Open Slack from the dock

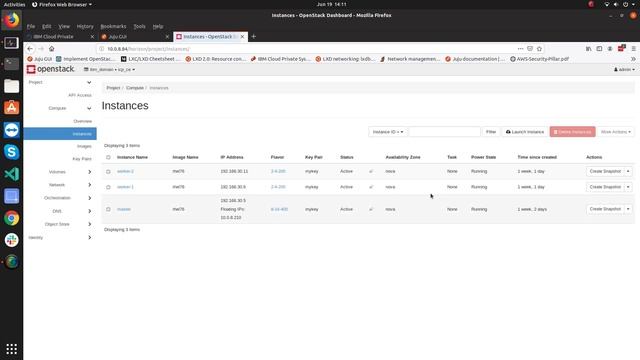[x=11, y=240]
